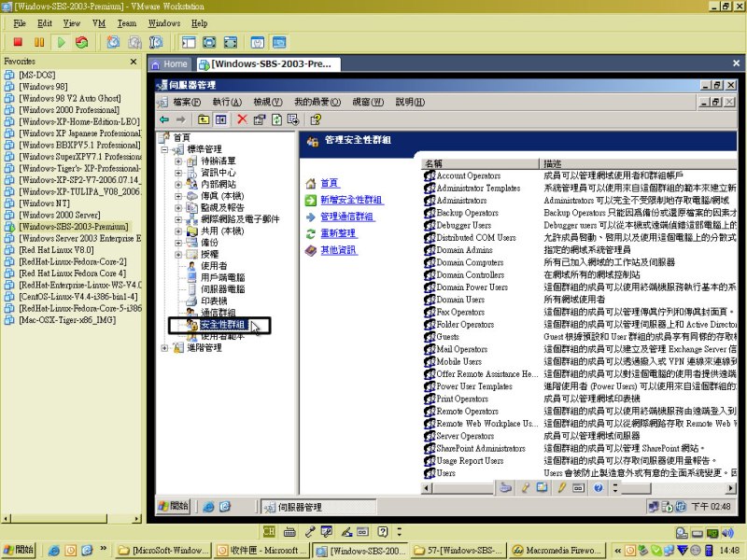Select the [Mac-OSX-Tiger-x86_IMG] favorite
747x560 pixels.
click(67, 320)
